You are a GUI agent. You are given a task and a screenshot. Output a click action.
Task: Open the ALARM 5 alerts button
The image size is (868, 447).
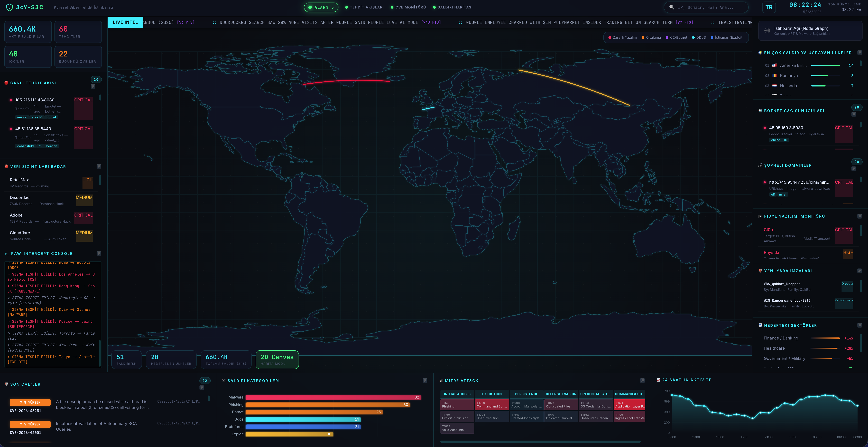coord(321,7)
